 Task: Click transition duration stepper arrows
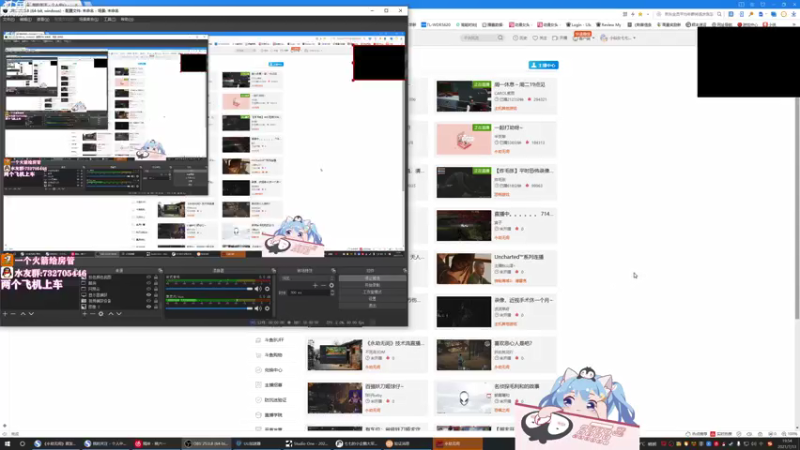click(x=332, y=293)
